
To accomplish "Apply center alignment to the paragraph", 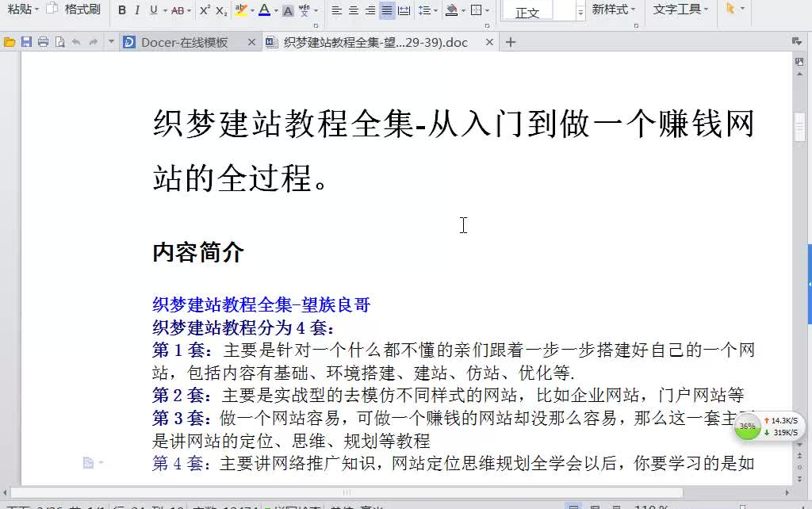I will (x=354, y=11).
